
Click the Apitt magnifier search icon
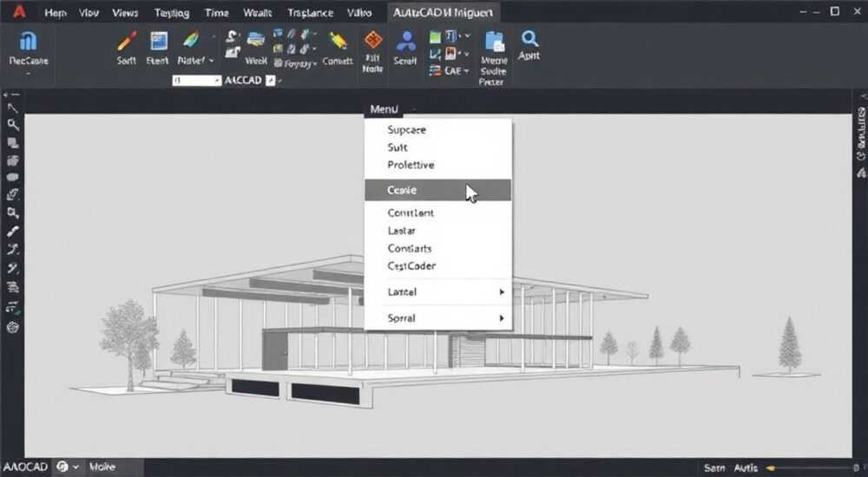pos(529,38)
